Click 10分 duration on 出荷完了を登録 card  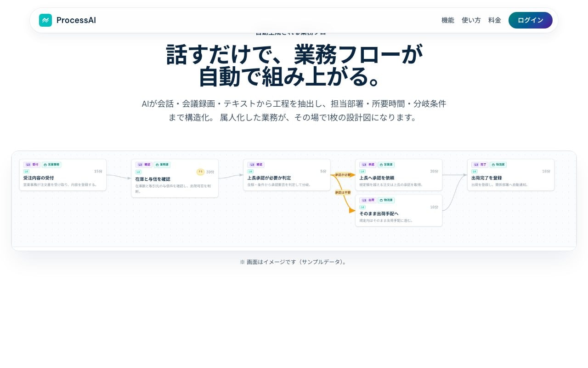click(x=546, y=171)
